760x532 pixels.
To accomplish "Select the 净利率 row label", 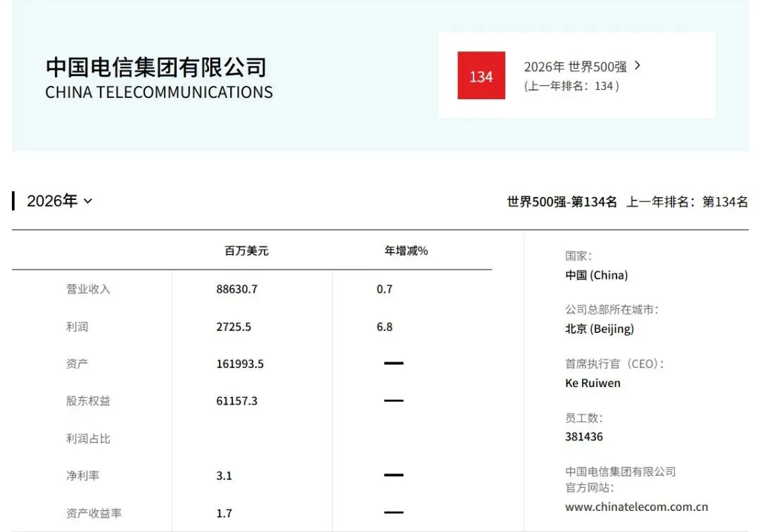I will 83,475.
